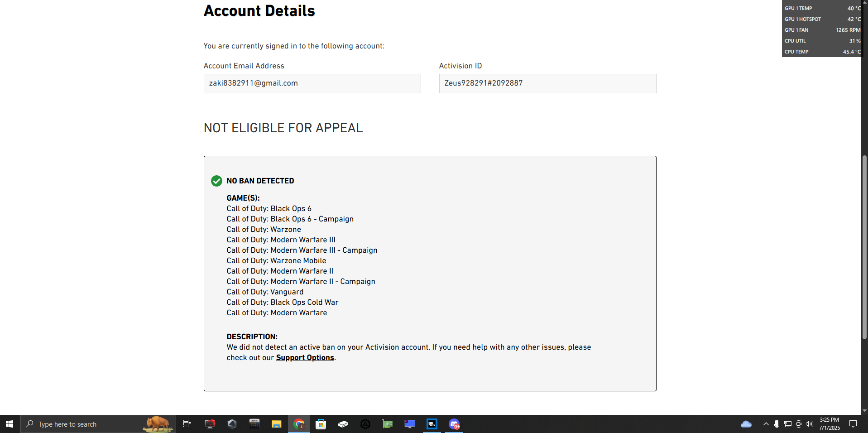Click the Type here to search box

pyautogui.click(x=98, y=424)
